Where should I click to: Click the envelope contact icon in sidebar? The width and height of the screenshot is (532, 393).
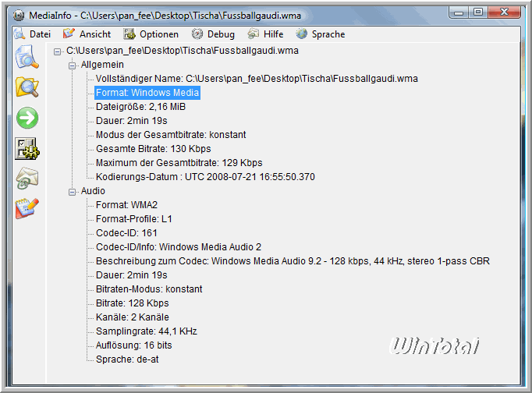point(27,179)
